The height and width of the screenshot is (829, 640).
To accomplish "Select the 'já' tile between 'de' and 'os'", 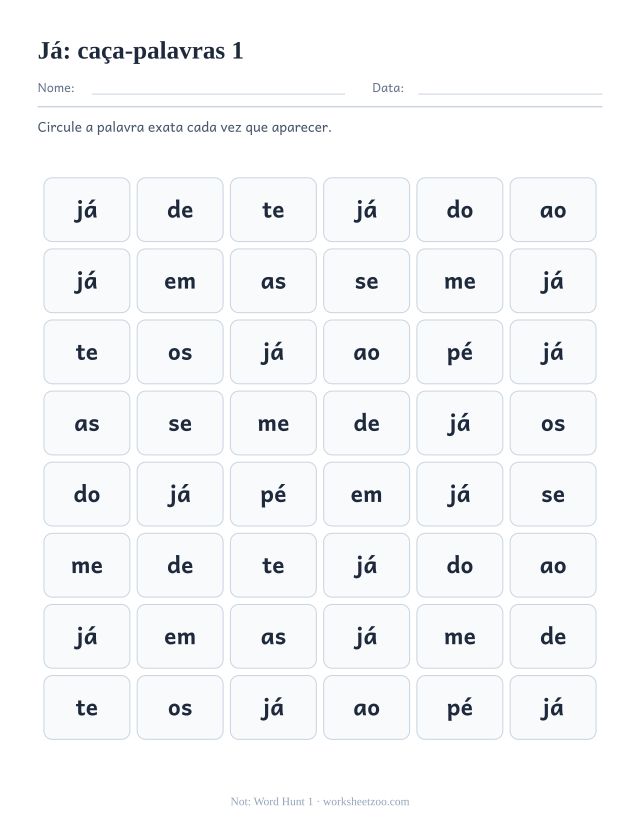I will [459, 423].
